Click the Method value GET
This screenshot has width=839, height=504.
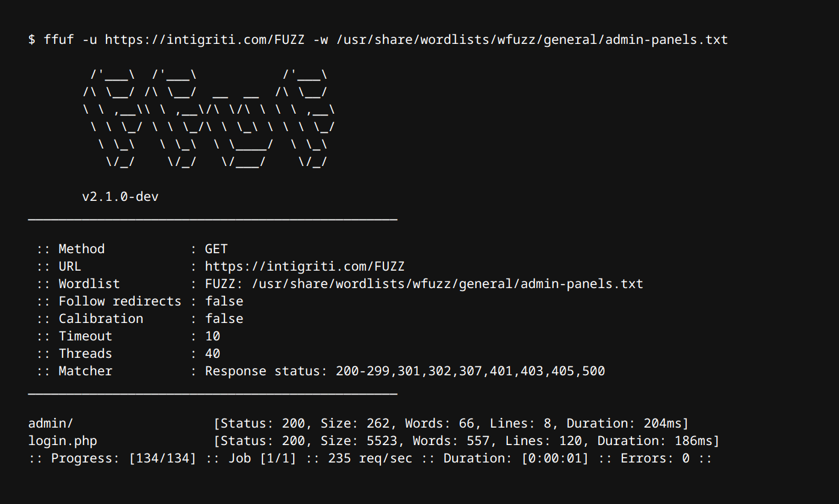[216, 249]
